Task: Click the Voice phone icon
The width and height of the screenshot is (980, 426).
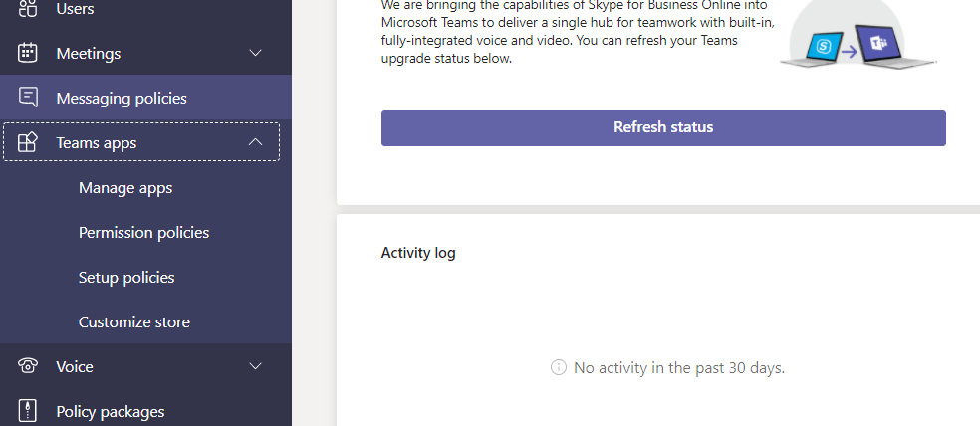Action: pos(28,366)
